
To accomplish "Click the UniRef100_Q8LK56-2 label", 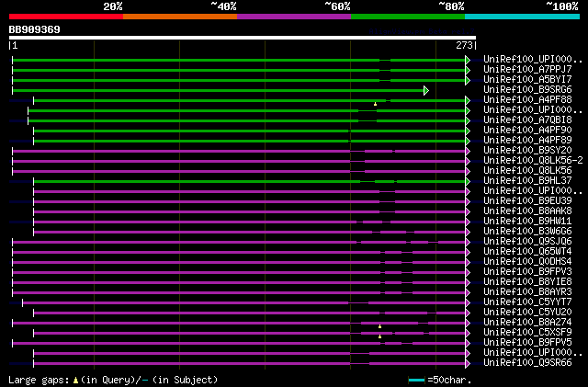I will (533, 161).
